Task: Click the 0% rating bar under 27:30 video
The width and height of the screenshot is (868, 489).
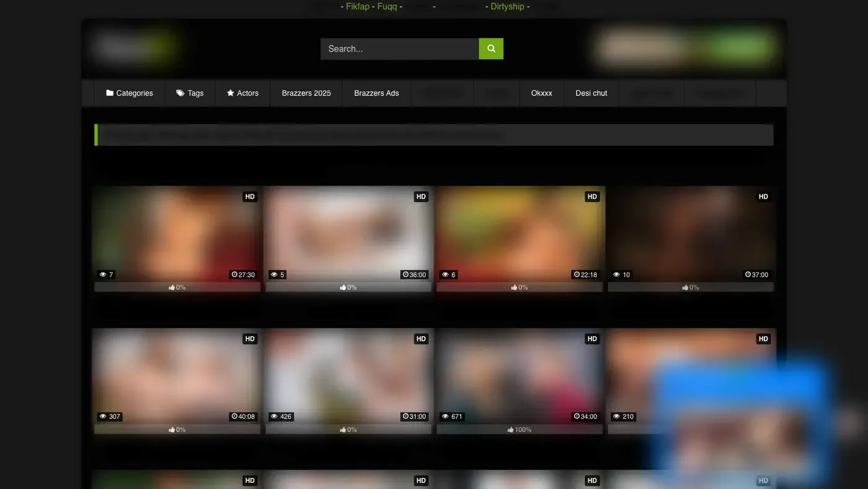Action: click(177, 287)
